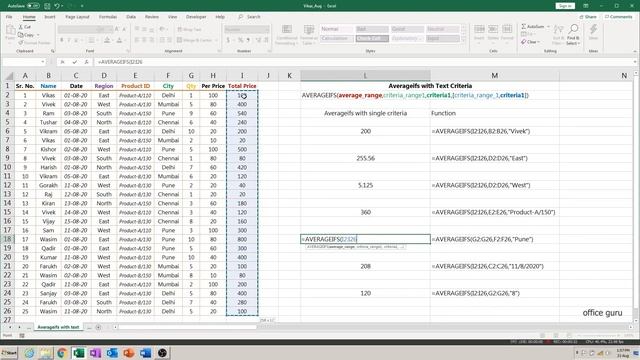Open the Data ribbon tab
Image resolution: width=640 pixels, height=360 pixels.
[x=131, y=17]
